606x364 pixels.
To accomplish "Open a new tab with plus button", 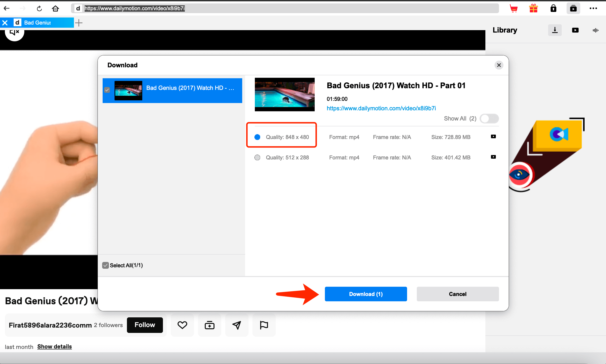I will click(x=79, y=23).
